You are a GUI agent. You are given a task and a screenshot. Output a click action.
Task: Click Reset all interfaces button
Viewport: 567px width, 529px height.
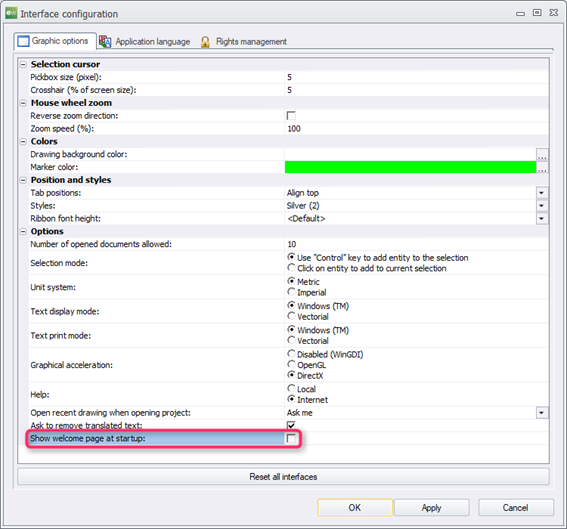[x=283, y=477]
